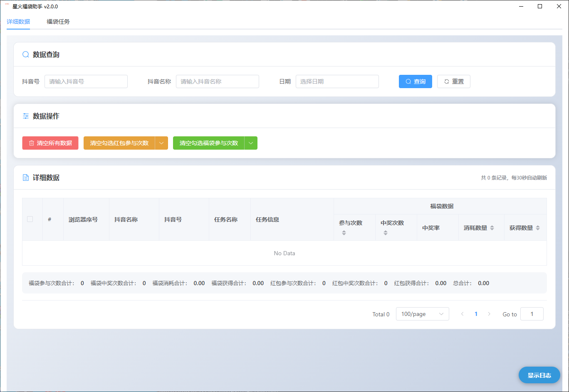
Task: Click the 参与次数 column sort icon
Action: click(x=344, y=233)
